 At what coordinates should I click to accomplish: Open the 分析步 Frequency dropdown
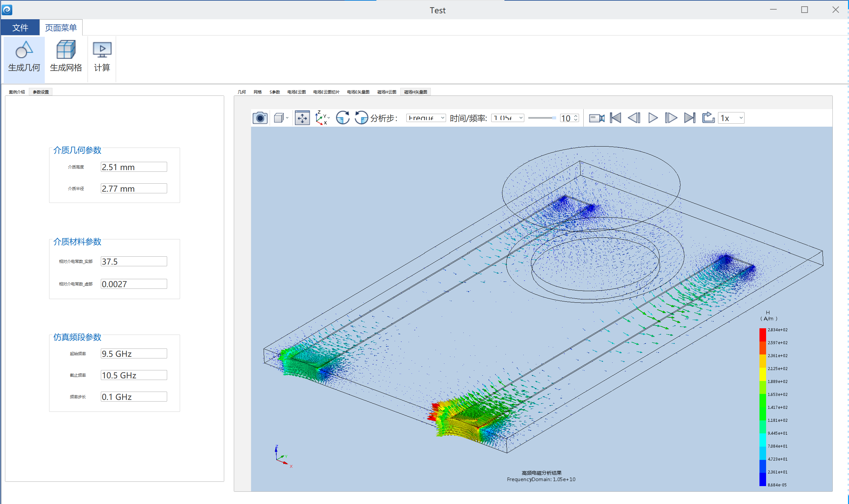[x=426, y=118]
